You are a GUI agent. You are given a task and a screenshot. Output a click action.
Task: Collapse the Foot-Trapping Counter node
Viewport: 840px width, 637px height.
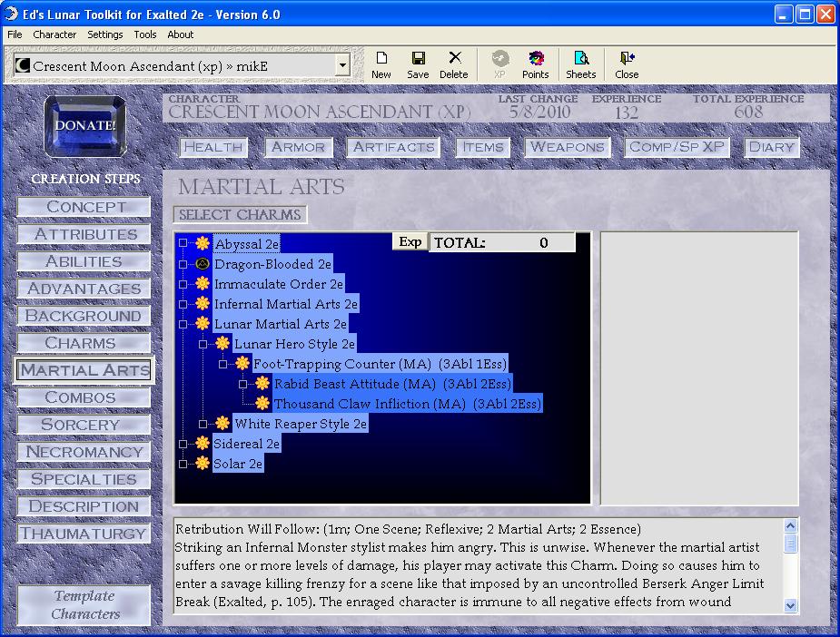(222, 364)
